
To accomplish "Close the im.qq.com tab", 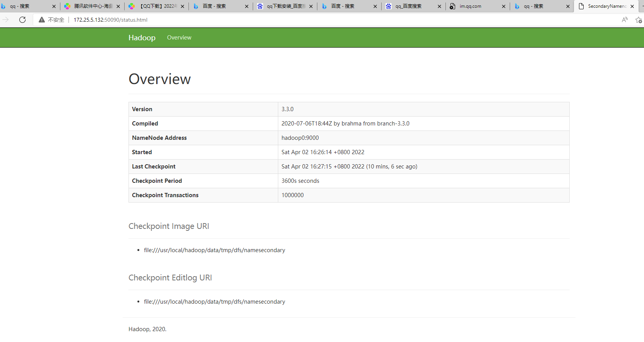I will [504, 6].
